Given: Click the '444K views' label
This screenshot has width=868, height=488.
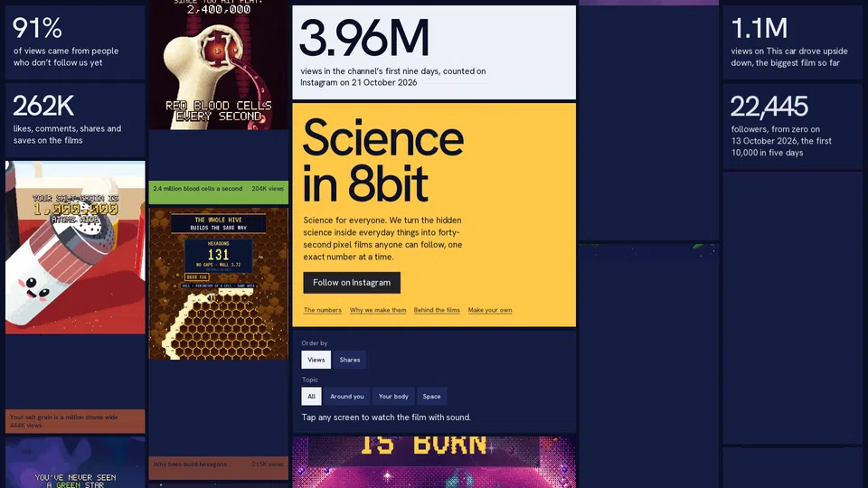Looking at the screenshot, I should (25, 426).
